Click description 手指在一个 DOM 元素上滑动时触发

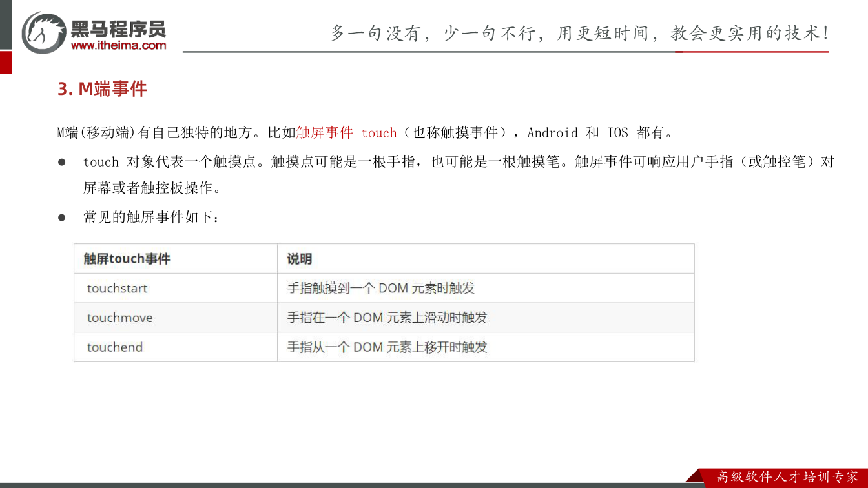[387, 318]
